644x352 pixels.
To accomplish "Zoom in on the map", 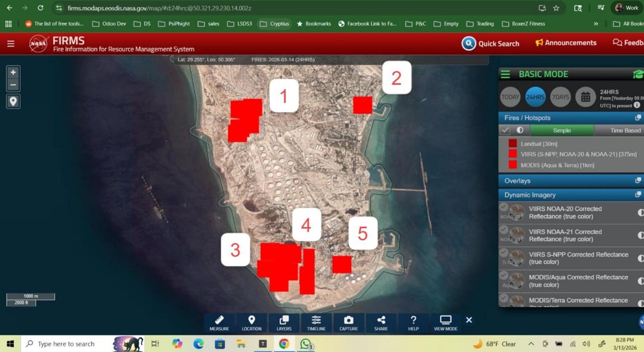I will (x=13, y=73).
